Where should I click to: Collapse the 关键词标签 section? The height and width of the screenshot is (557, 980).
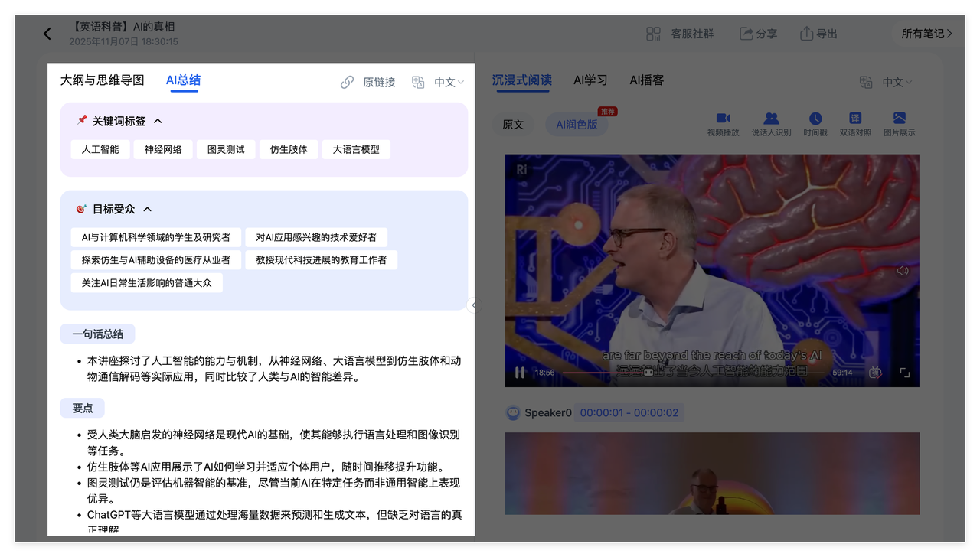(x=158, y=121)
